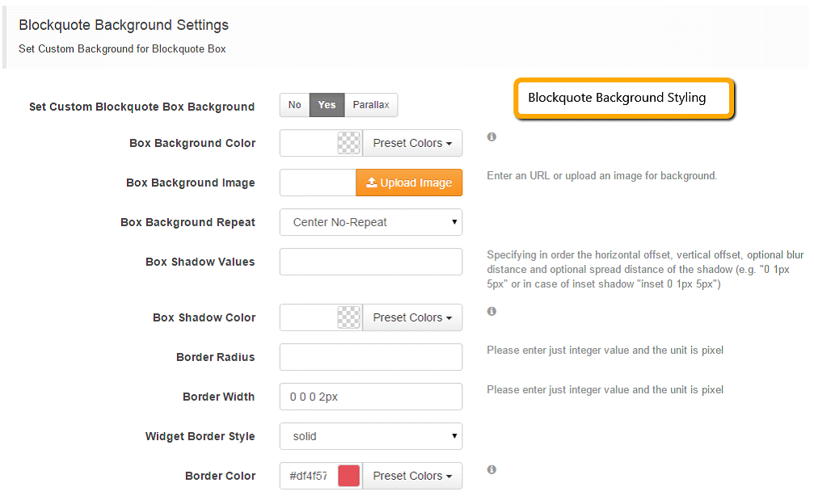The height and width of the screenshot is (504, 814).
Task: Click 'Enter an URL or upload an image' hint
Action: click(601, 176)
